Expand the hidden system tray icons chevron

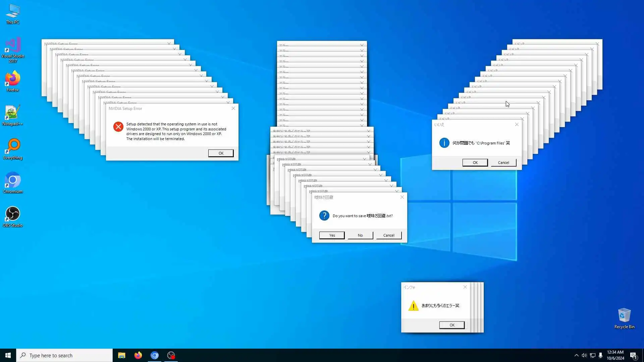(x=576, y=355)
